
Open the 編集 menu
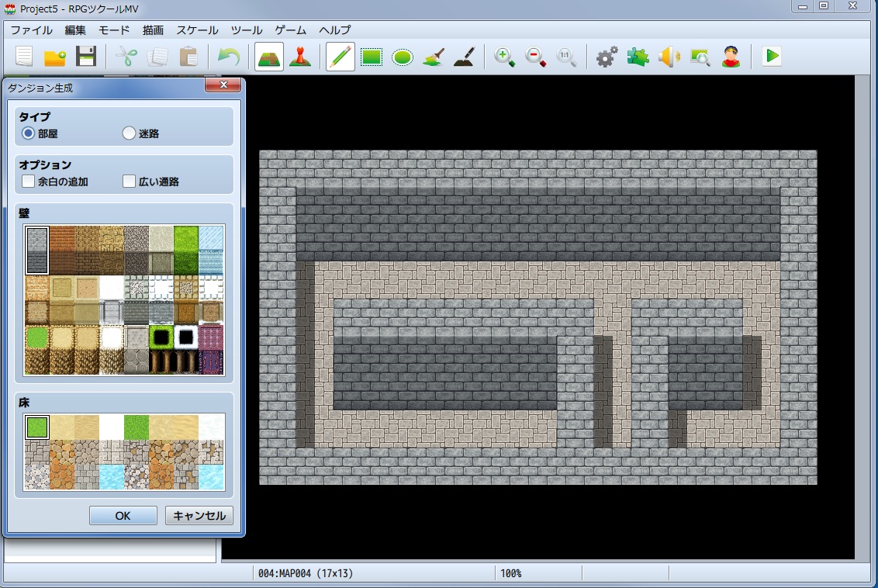75,30
